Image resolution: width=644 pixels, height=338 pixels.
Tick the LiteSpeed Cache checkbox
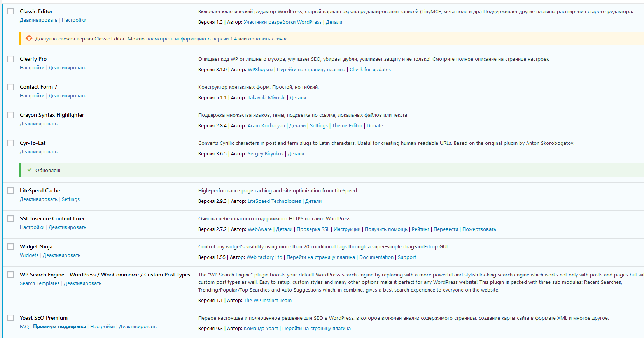coord(10,190)
